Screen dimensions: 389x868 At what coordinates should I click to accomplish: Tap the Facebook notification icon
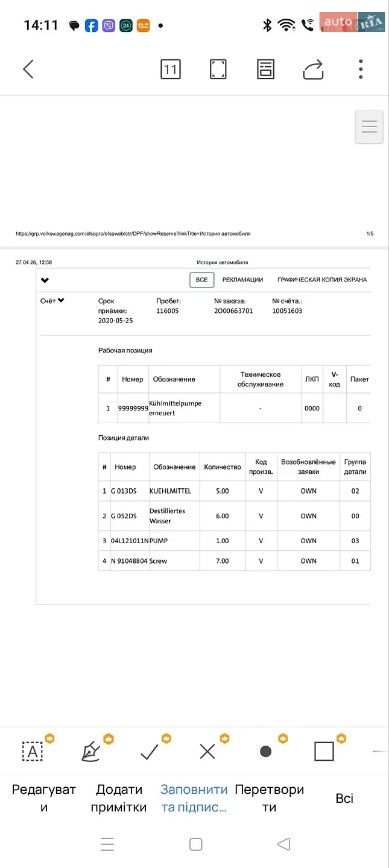point(91,25)
